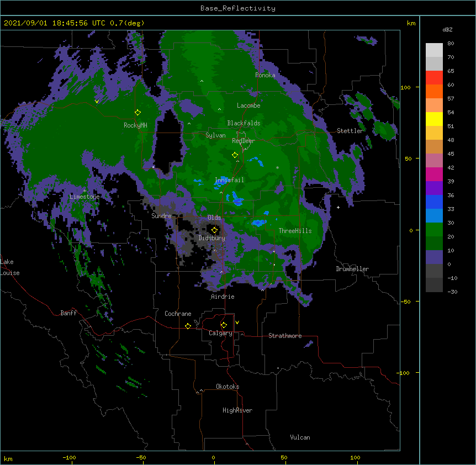Image resolution: width=476 pixels, height=465 pixels.
Task: Click the yellow V marker northwest of RockyMH
Action: click(x=97, y=102)
